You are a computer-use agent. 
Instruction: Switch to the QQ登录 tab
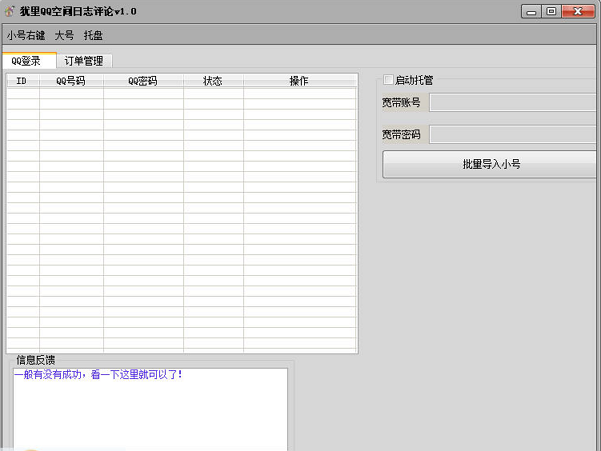(x=29, y=61)
